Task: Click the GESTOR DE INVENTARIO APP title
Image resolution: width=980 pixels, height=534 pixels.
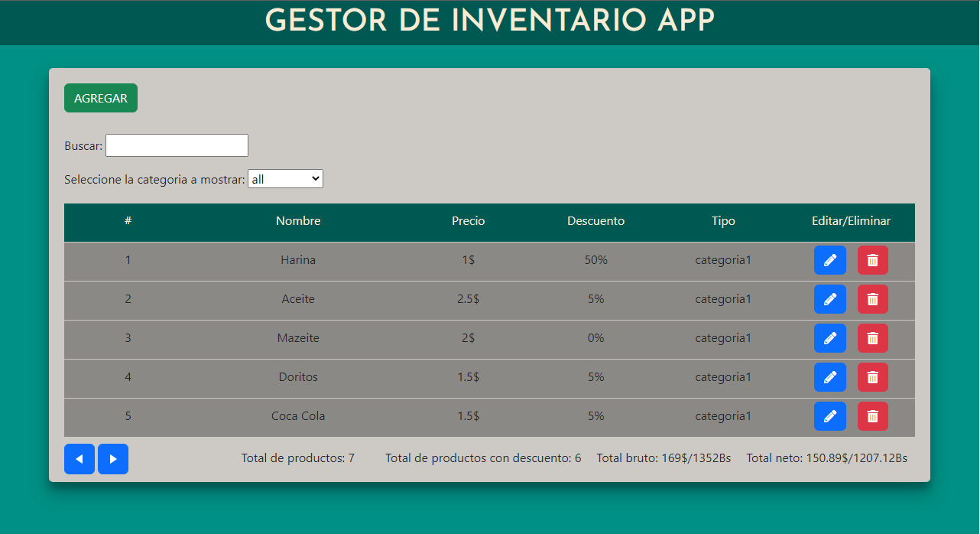Action: 489,21
